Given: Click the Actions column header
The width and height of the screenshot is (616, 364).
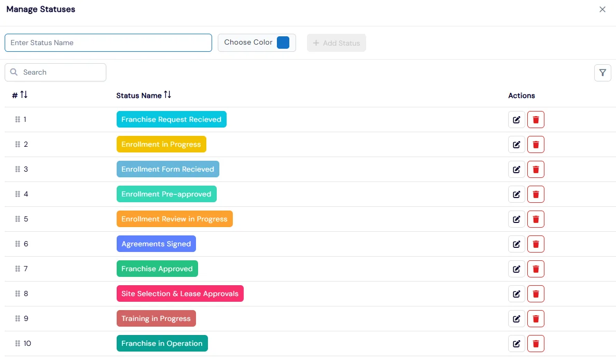Looking at the screenshot, I should pyautogui.click(x=521, y=95).
